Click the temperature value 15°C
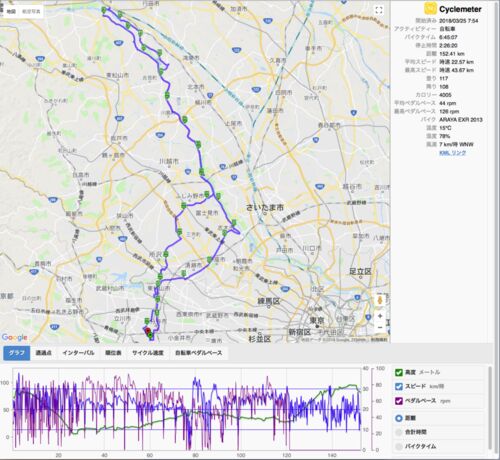The image size is (500, 460). click(x=445, y=128)
